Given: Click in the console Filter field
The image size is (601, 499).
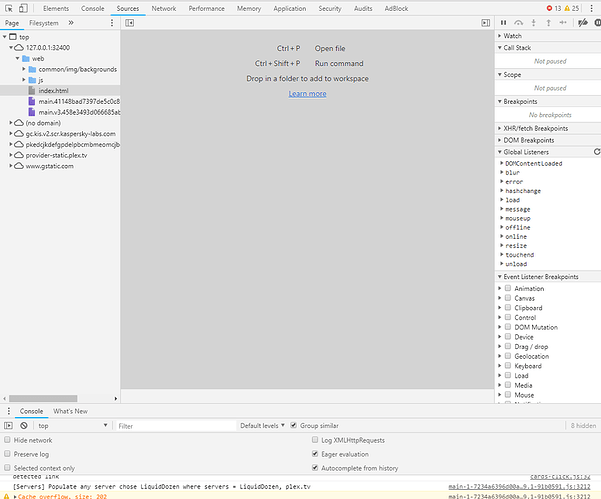Looking at the screenshot, I should (176, 426).
